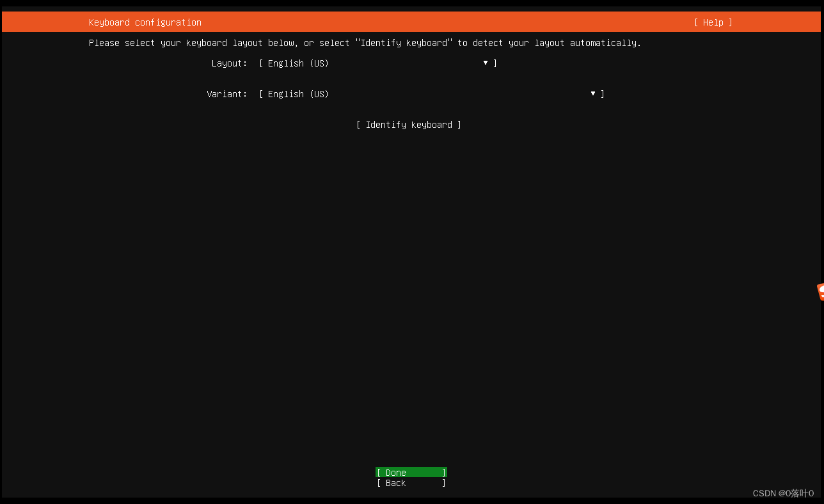The height and width of the screenshot is (504, 824).
Task: Go to previous step with Back button
Action: click(x=411, y=483)
